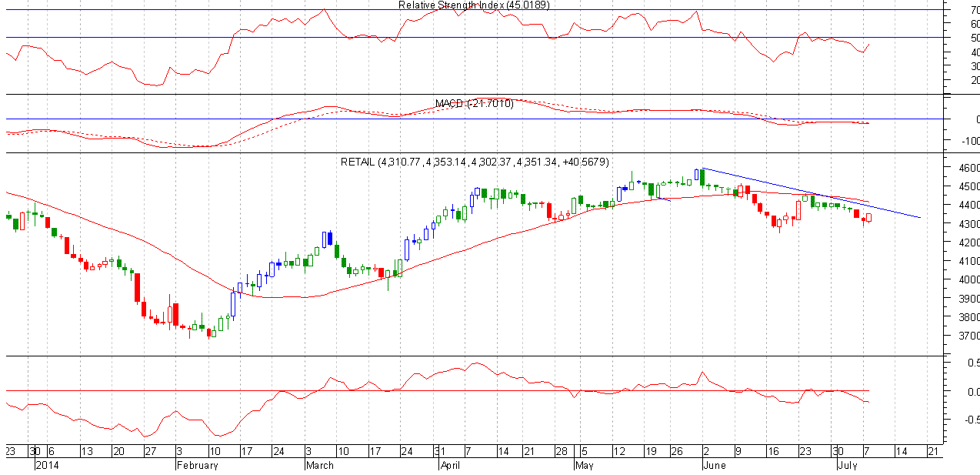980x475 pixels.
Task: Click the May month label
Action: click(586, 465)
